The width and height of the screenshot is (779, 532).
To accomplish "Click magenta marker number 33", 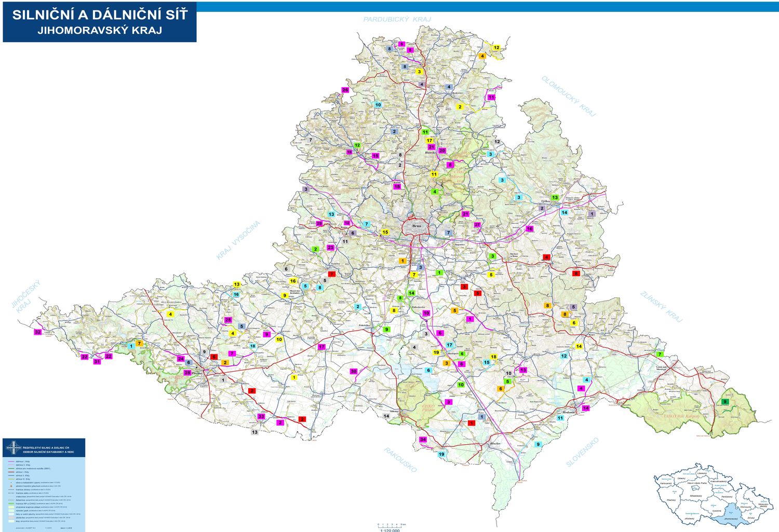I will [x=261, y=416].
